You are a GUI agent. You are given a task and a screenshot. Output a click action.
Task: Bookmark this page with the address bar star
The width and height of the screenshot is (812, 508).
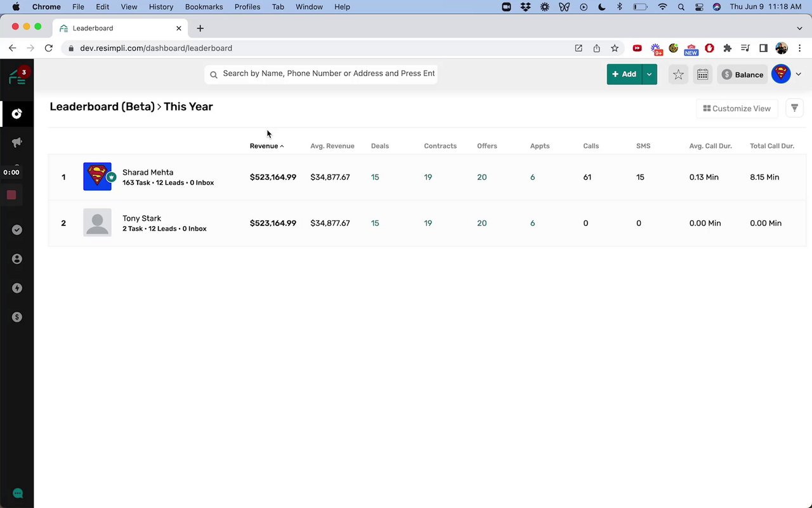[x=615, y=48]
